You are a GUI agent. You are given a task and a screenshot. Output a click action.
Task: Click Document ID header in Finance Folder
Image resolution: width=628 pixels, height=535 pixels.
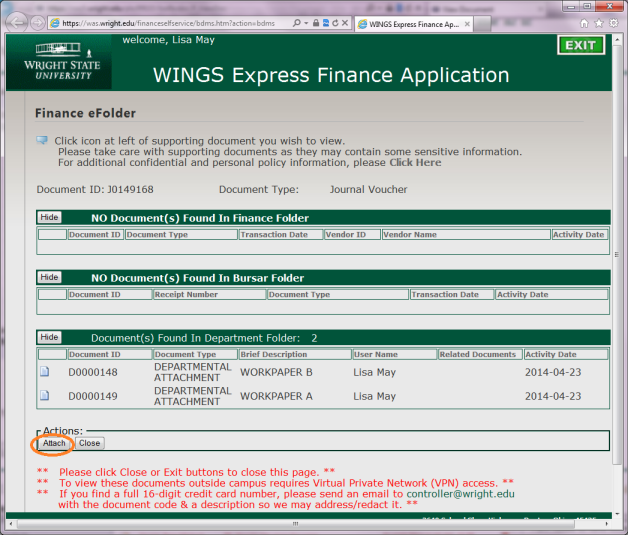[x=95, y=235]
